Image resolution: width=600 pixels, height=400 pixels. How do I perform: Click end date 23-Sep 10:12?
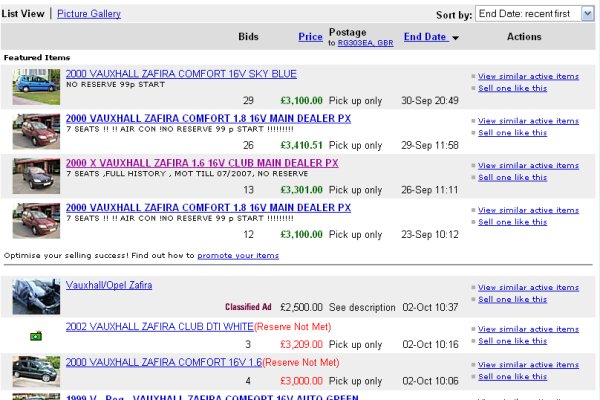[x=430, y=235]
